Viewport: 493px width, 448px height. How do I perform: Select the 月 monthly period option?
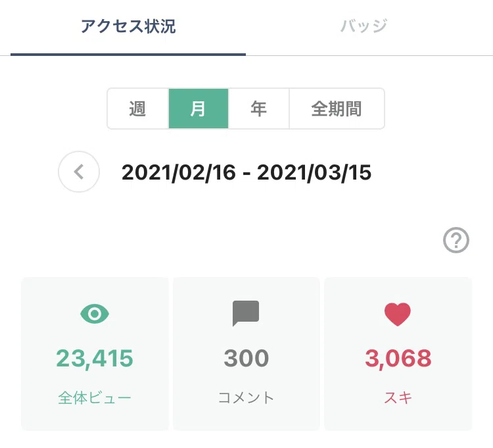point(199,109)
